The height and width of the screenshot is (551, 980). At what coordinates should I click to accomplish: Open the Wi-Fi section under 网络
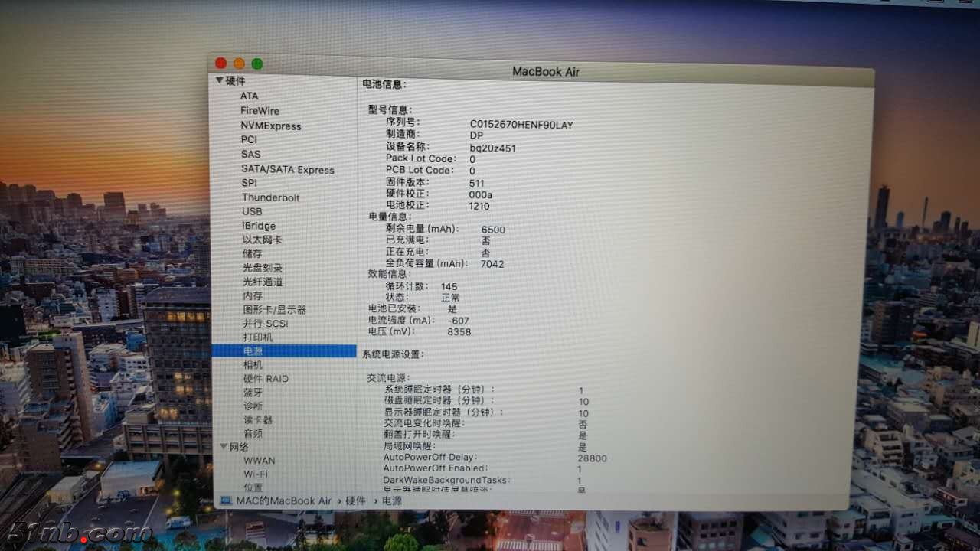click(259, 474)
